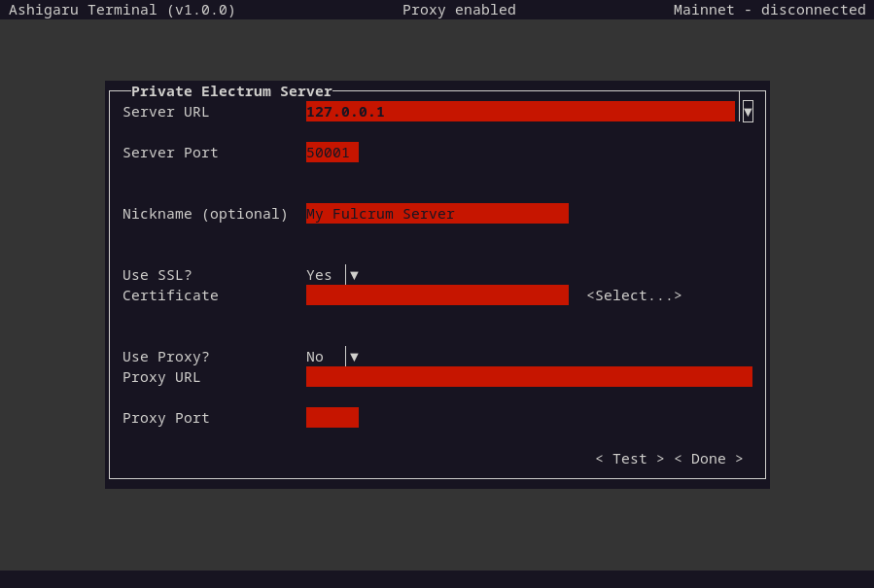Click the empty Certificate path field
874x588 pixels.
[437, 294]
